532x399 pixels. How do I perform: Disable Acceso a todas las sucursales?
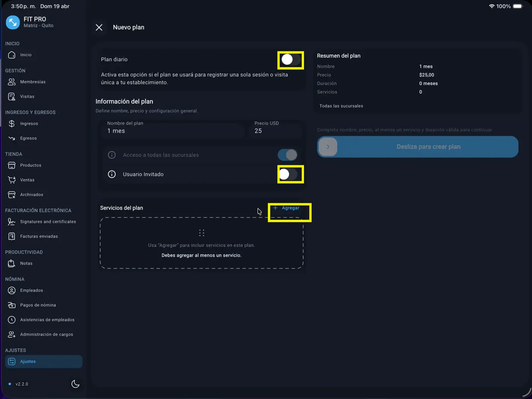[x=287, y=155]
